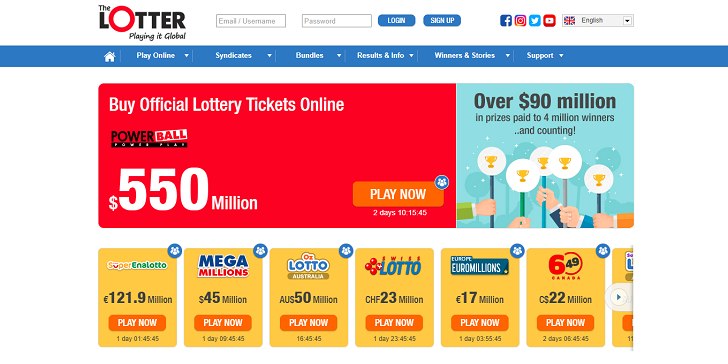Open the Facebook social icon
The width and height of the screenshot is (728, 364).
coord(506,21)
